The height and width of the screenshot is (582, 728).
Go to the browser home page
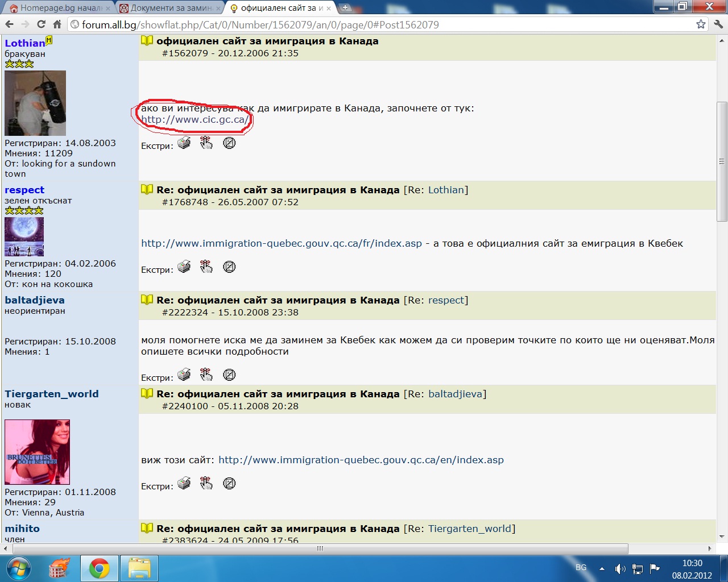[x=57, y=24]
